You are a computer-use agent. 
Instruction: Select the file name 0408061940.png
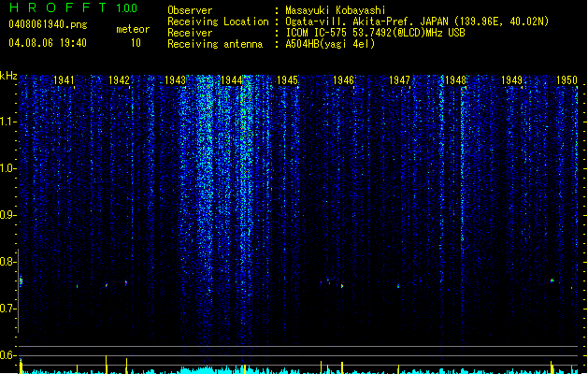(x=48, y=24)
